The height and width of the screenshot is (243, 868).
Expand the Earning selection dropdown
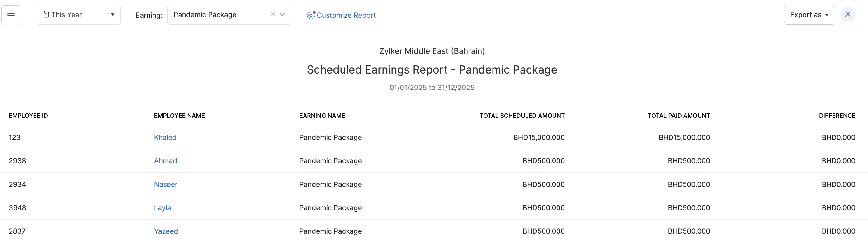282,15
